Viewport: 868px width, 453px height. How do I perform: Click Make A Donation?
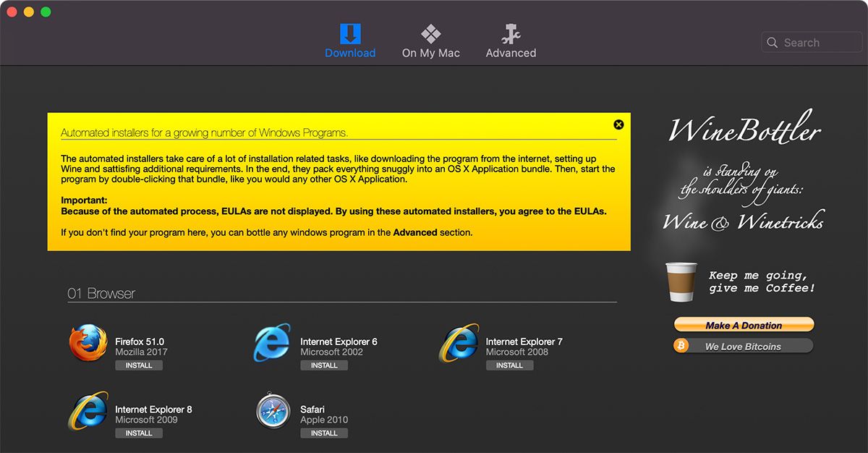tap(744, 324)
